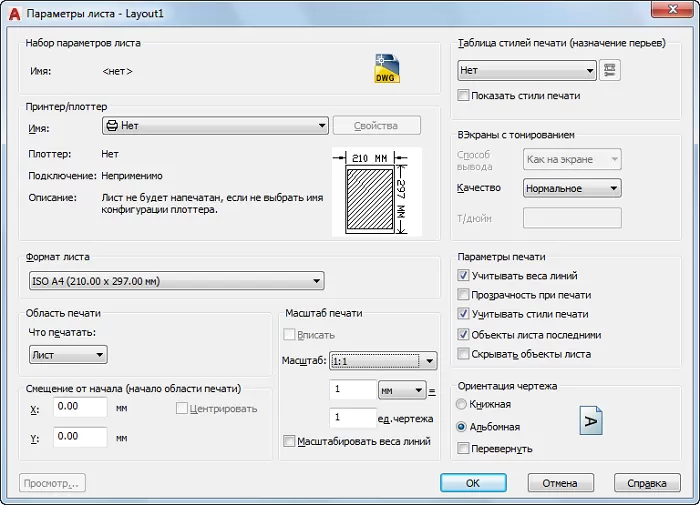Open the Качество dropdown showing Нормальное
This screenshot has height=505, width=700.
572,188
